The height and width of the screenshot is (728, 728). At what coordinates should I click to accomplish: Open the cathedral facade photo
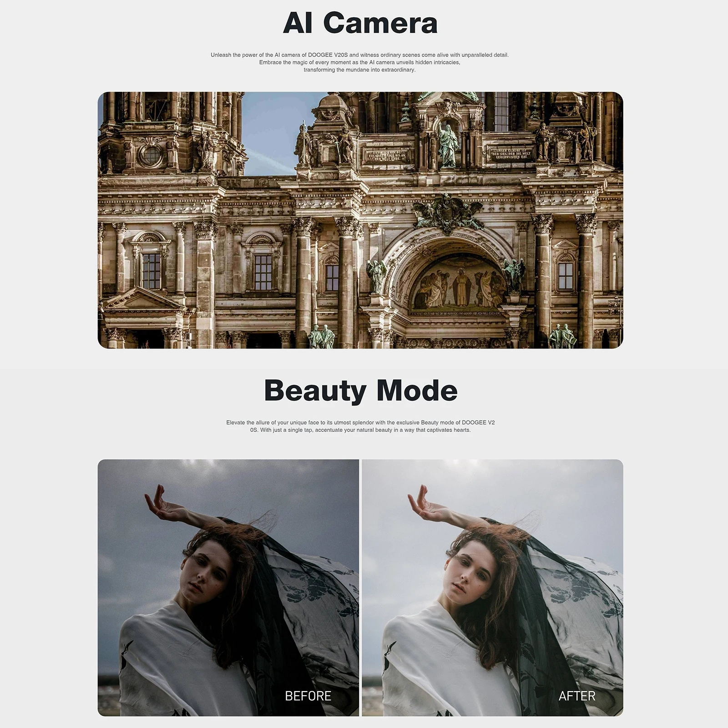[360, 220]
